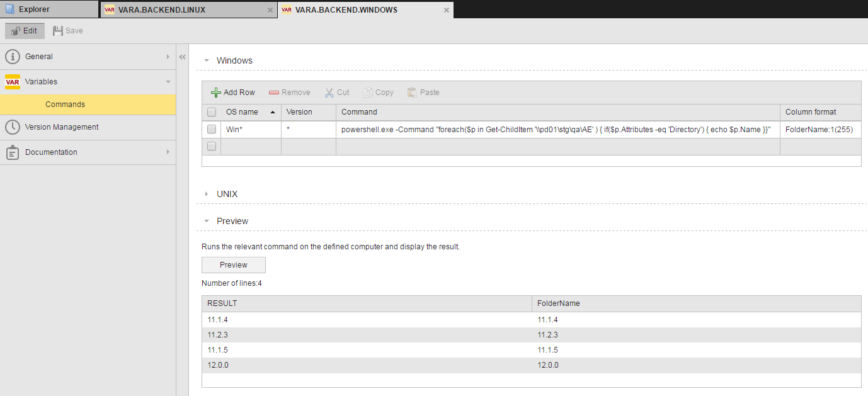Click the Copy icon in table toolbar
The image size is (868, 396).
(x=368, y=93)
